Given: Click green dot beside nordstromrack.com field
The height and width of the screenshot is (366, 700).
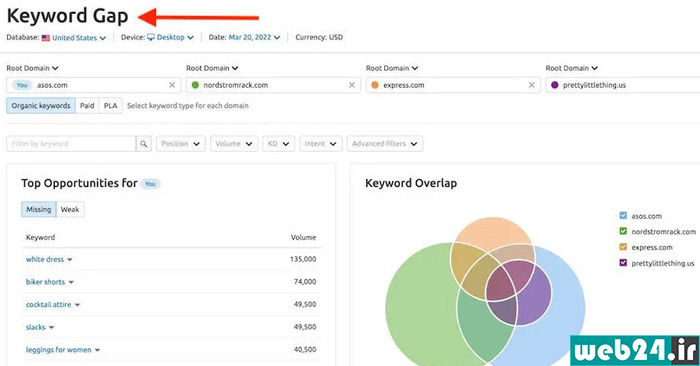Looking at the screenshot, I should (195, 85).
